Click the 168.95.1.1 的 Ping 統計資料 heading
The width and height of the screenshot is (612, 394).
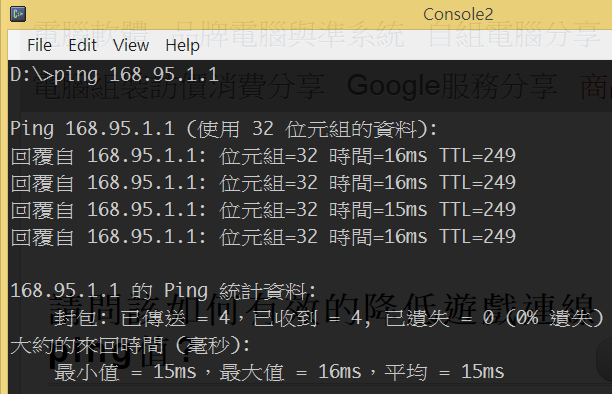click(x=163, y=291)
